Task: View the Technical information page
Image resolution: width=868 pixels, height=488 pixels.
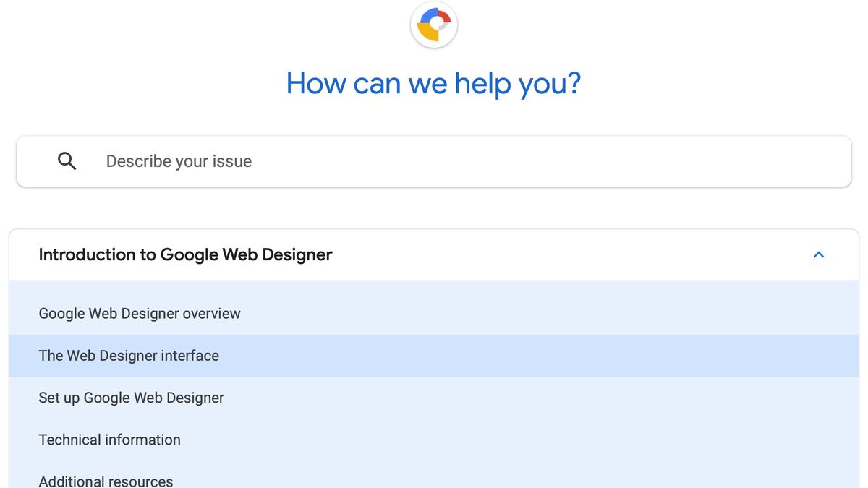Action: click(x=109, y=440)
